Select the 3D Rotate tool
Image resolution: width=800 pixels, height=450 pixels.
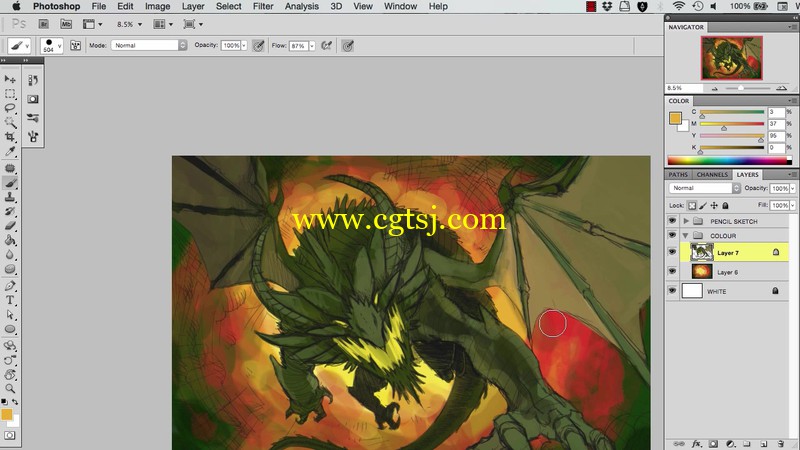(x=10, y=345)
